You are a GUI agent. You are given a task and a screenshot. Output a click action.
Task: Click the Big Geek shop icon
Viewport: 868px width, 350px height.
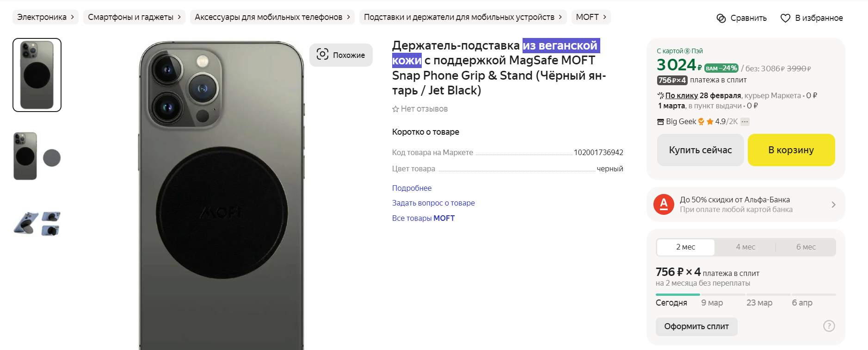pyautogui.click(x=660, y=122)
